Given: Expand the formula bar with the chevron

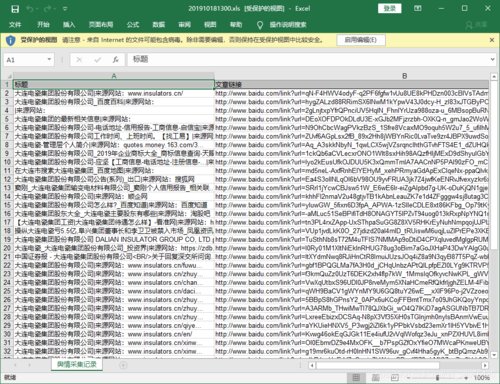Looking at the screenshot, I should coord(493,60).
